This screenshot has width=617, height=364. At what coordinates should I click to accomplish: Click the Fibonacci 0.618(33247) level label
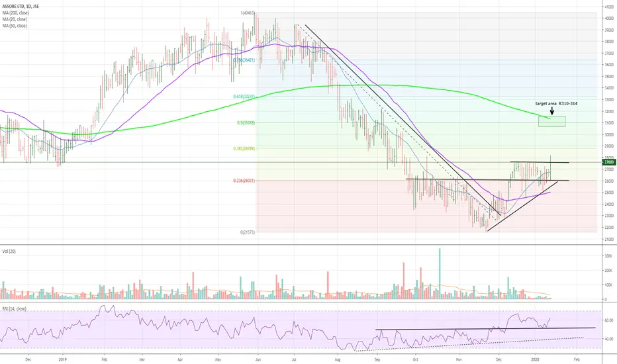click(x=244, y=97)
